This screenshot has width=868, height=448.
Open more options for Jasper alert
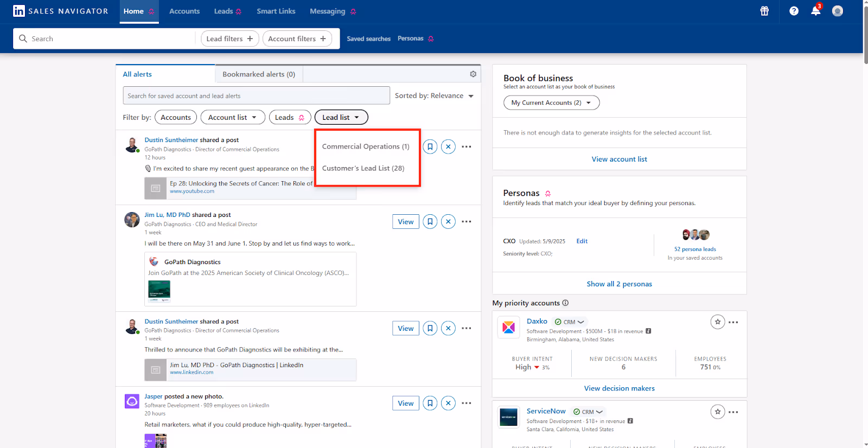[467, 403]
